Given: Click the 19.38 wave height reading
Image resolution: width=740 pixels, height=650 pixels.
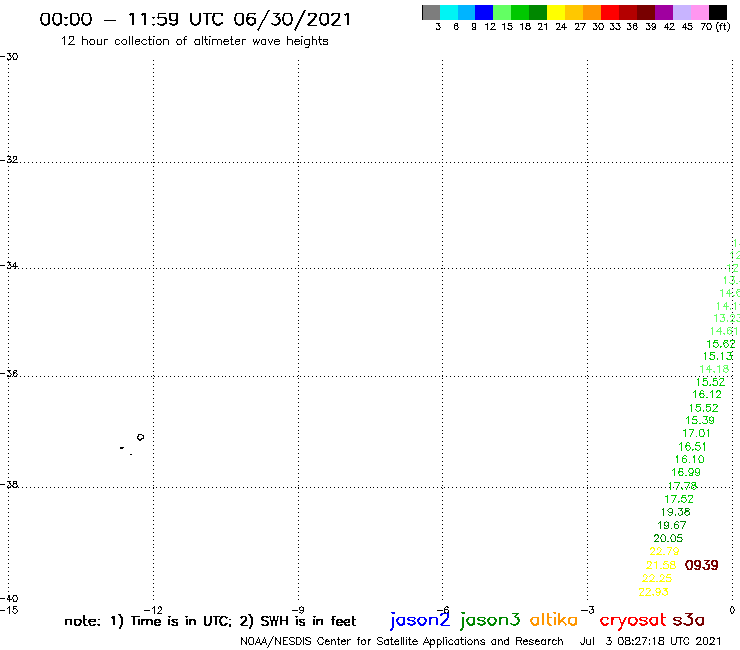Looking at the screenshot, I should 675,512.
